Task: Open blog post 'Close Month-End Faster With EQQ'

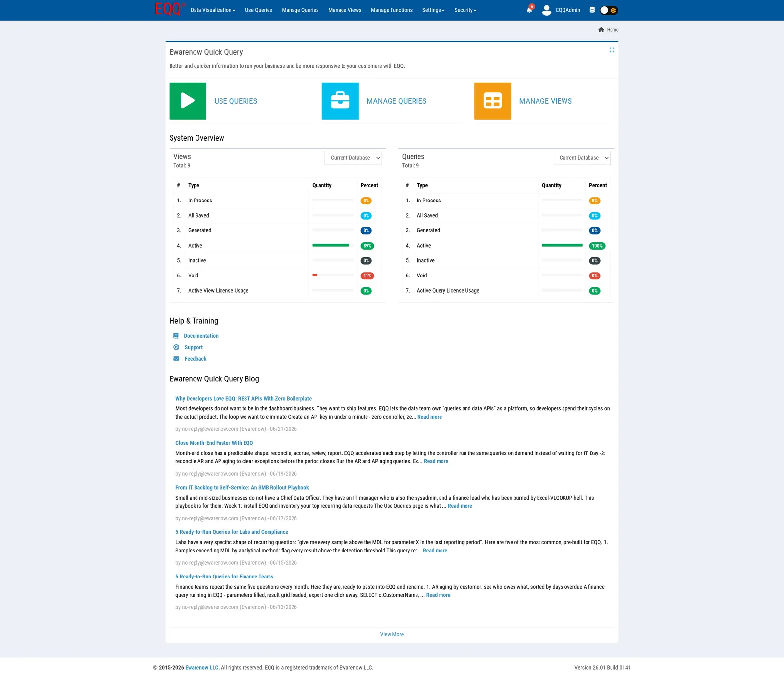Action: [x=214, y=443]
